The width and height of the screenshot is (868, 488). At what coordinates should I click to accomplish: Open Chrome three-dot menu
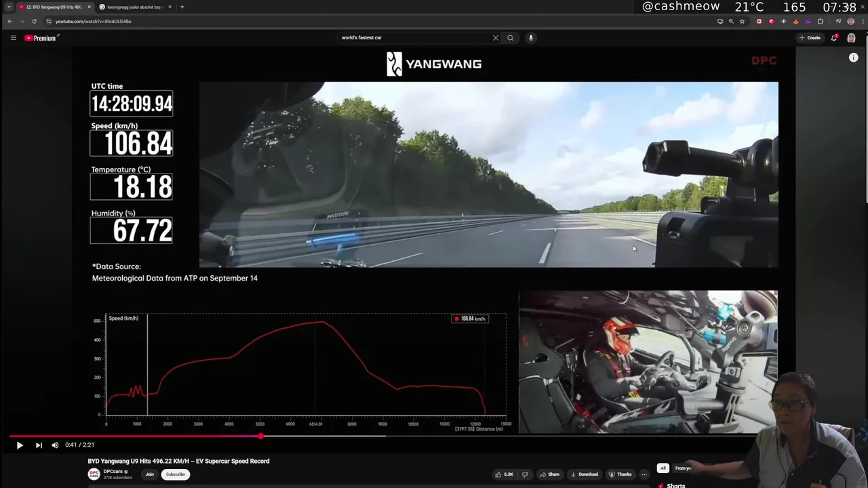[863, 21]
